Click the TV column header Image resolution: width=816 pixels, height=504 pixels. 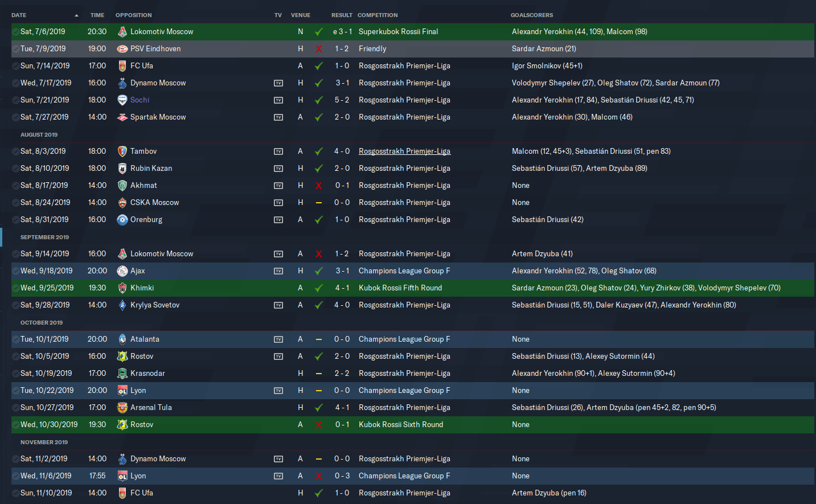[x=278, y=15]
